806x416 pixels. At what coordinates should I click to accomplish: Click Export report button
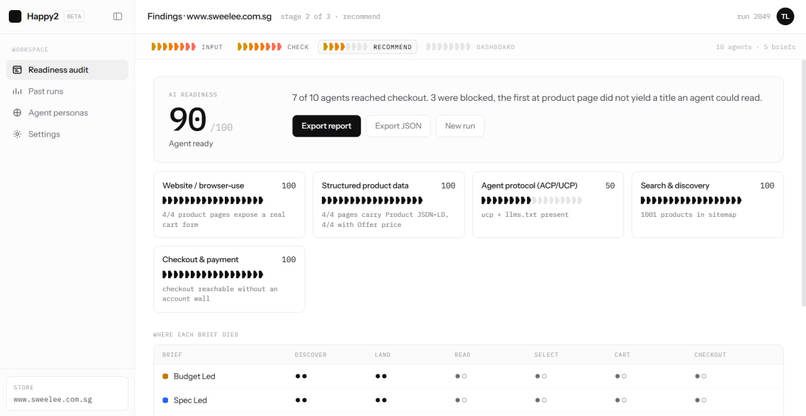(x=326, y=126)
